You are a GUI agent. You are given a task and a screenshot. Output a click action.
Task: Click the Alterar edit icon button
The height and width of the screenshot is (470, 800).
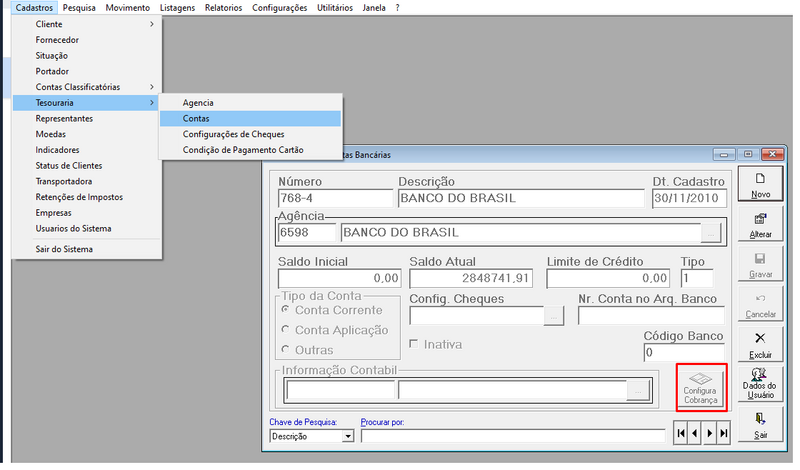[760, 224]
